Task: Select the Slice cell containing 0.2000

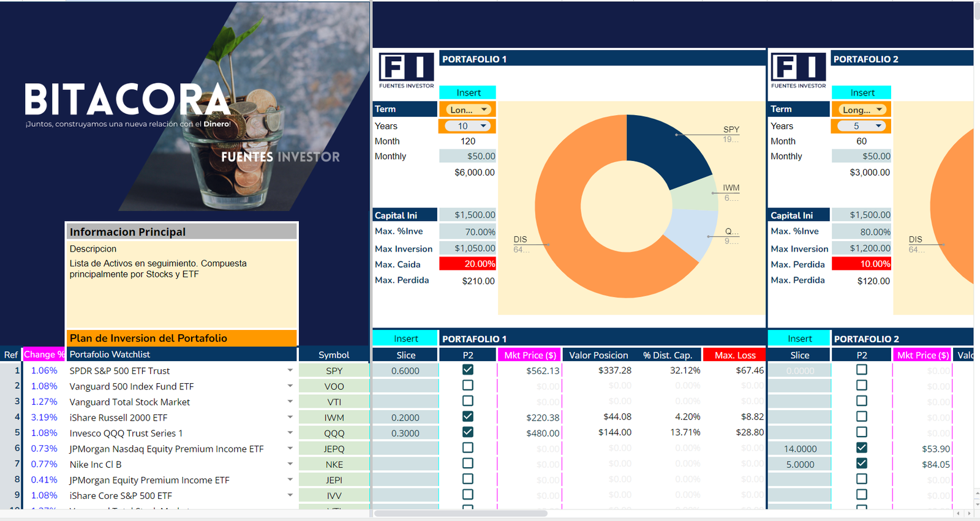Action: click(x=405, y=418)
